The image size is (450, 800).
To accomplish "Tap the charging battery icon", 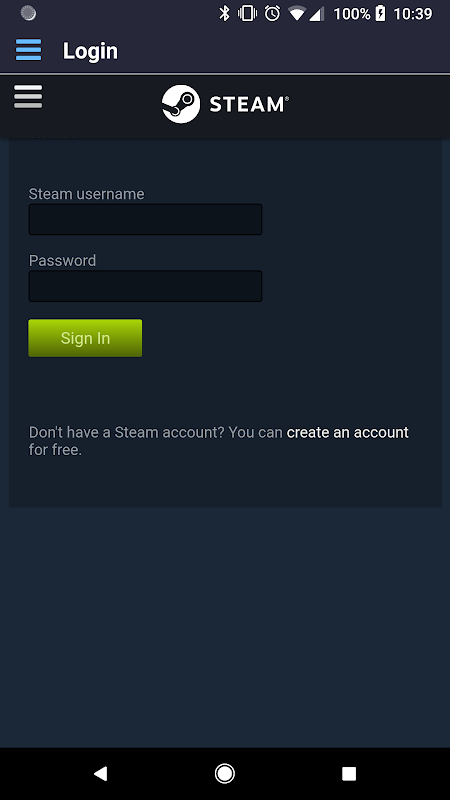I will click(x=381, y=14).
